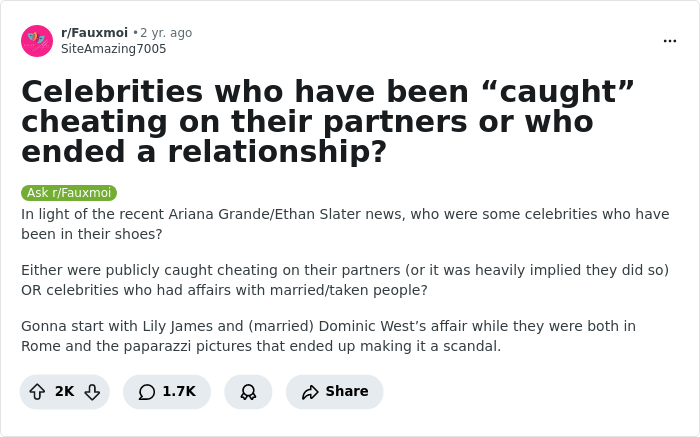Open SiteAmazing7005 user profile
700x437 pixels.
coord(113,49)
